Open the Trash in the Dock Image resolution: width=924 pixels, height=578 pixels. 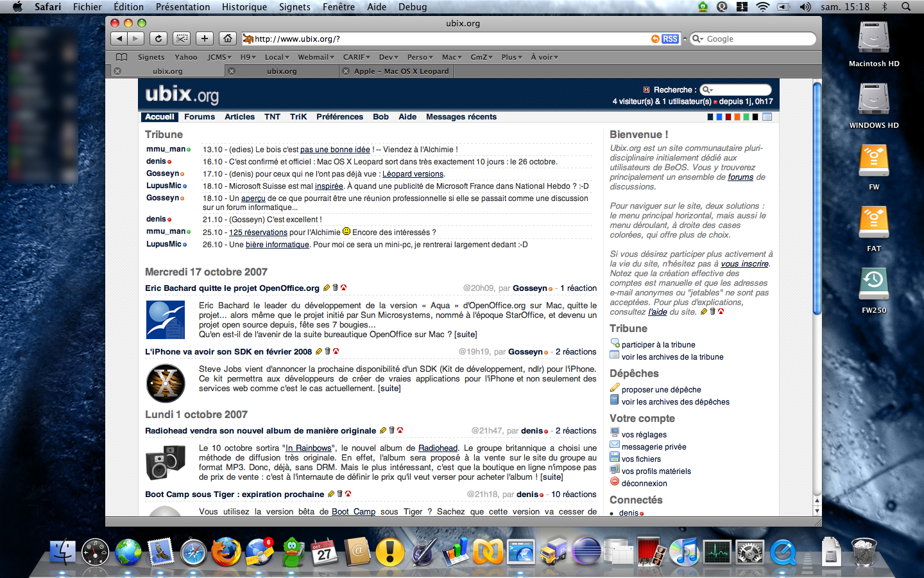pyautogui.click(x=864, y=552)
